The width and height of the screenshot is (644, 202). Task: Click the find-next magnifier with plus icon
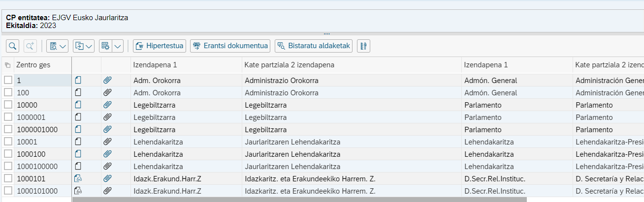(x=30, y=46)
